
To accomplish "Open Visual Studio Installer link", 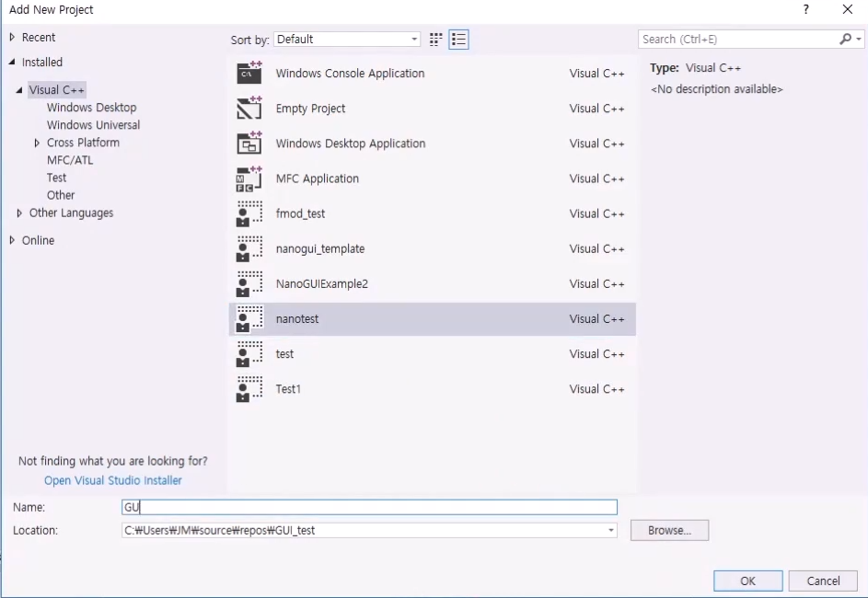I will (113, 480).
